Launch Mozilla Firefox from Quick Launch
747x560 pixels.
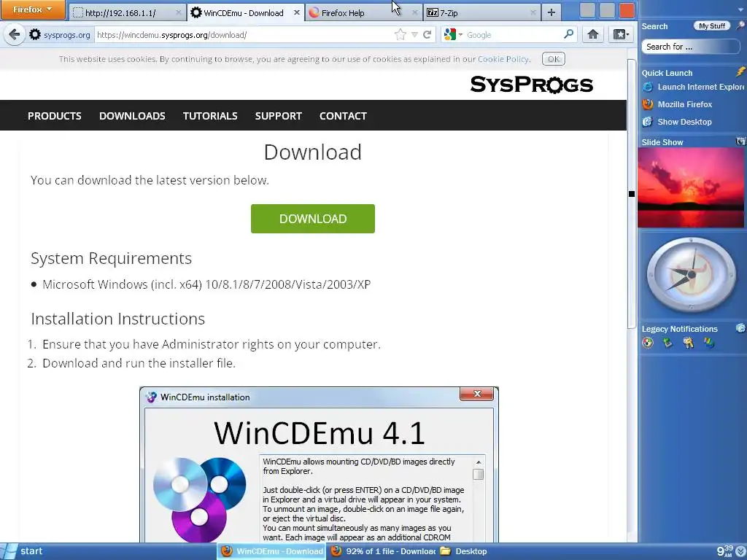(x=677, y=104)
